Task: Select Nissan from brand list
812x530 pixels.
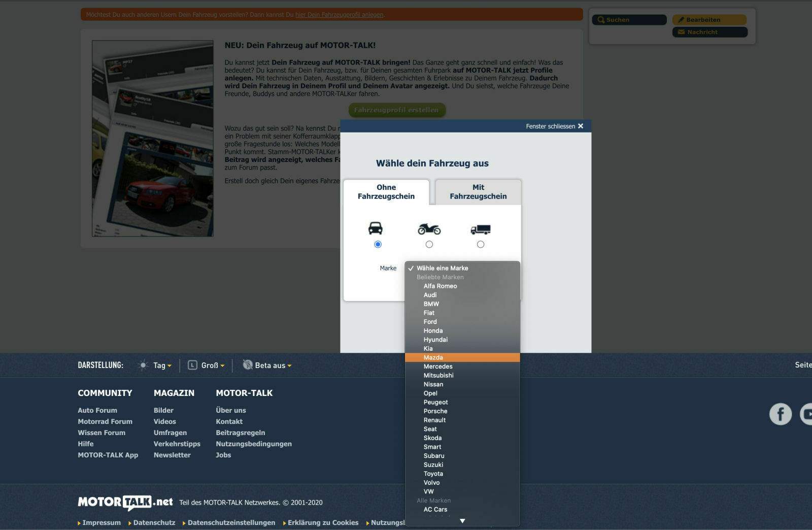Action: [x=462, y=384]
